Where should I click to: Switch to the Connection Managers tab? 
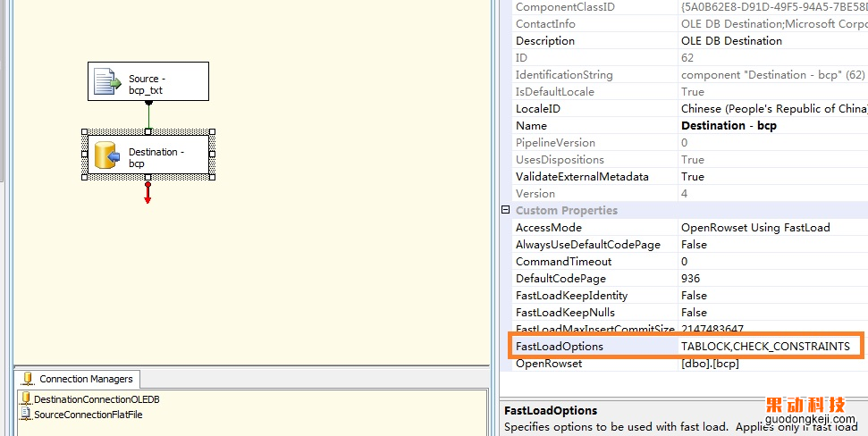click(x=78, y=379)
